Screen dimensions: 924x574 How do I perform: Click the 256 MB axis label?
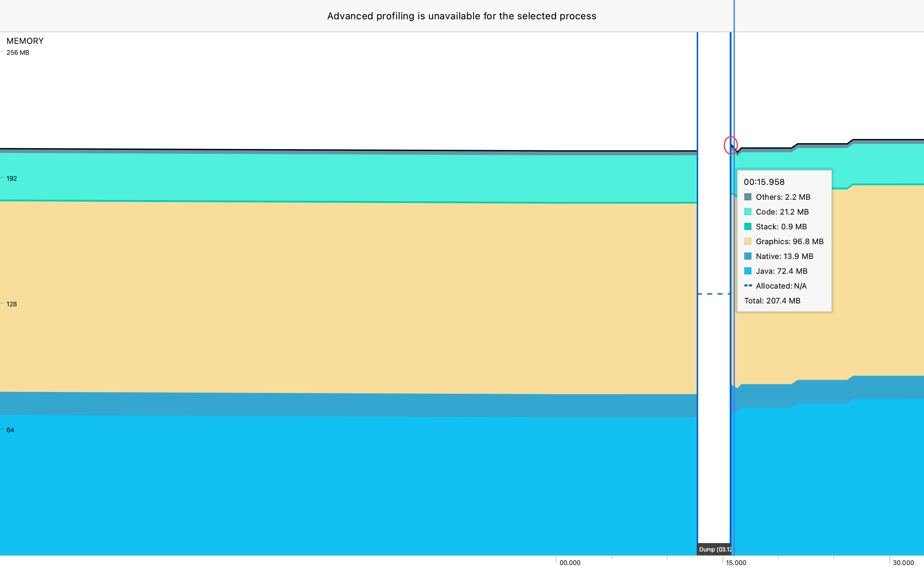(18, 53)
